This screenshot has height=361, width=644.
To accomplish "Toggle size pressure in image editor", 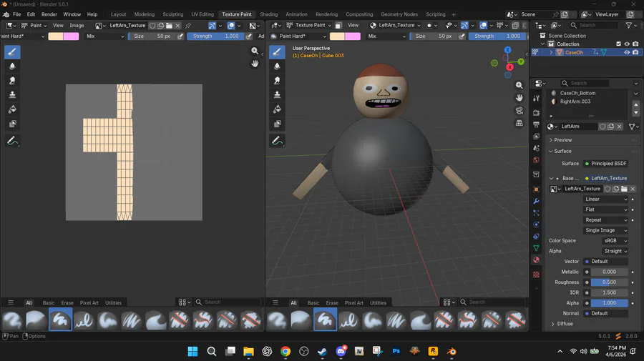I will click(x=180, y=36).
